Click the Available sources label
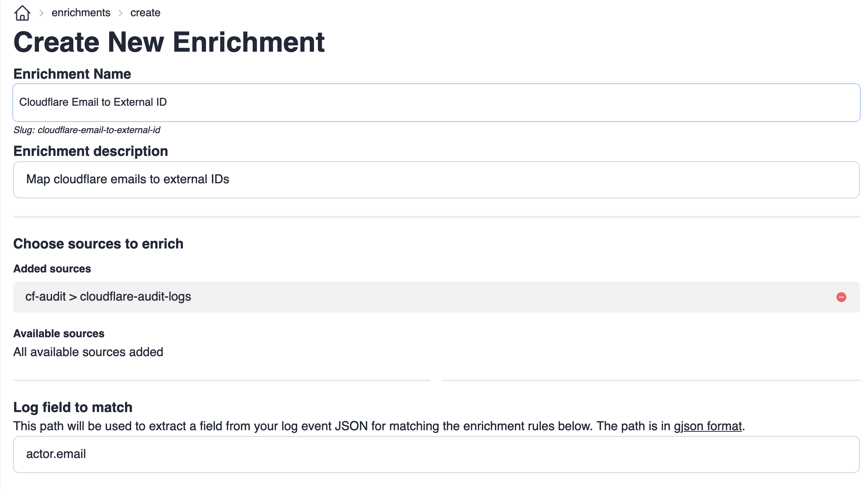 point(59,333)
